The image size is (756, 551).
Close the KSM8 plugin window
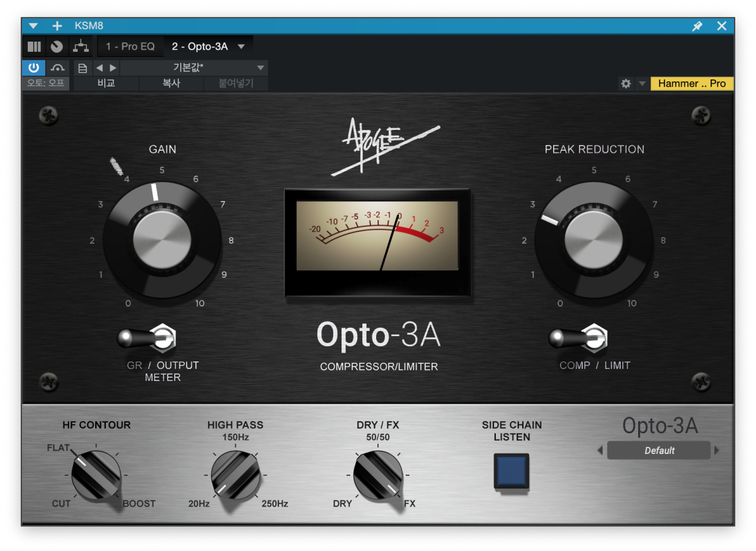pos(722,26)
